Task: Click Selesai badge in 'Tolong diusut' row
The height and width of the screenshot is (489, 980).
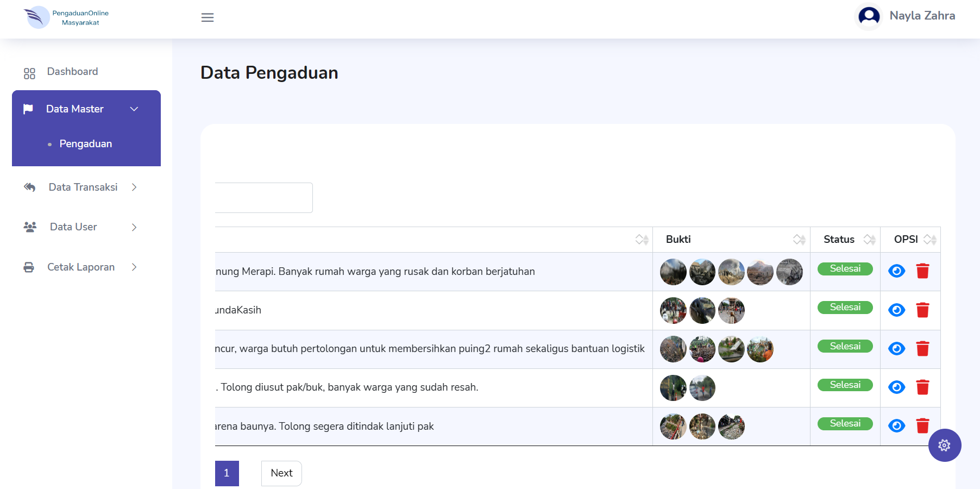Action: [845, 385]
